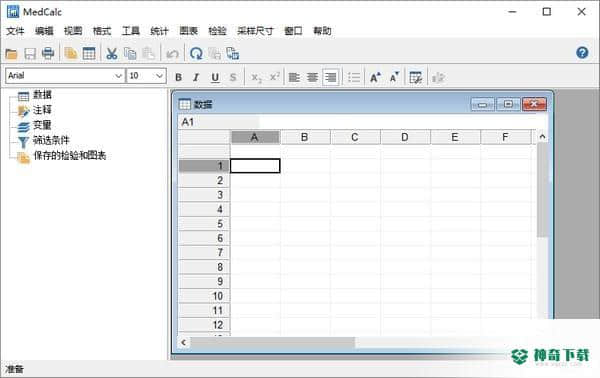This screenshot has width=600, height=378.
Task: Click the Print icon in toolbar
Action: tap(48, 54)
